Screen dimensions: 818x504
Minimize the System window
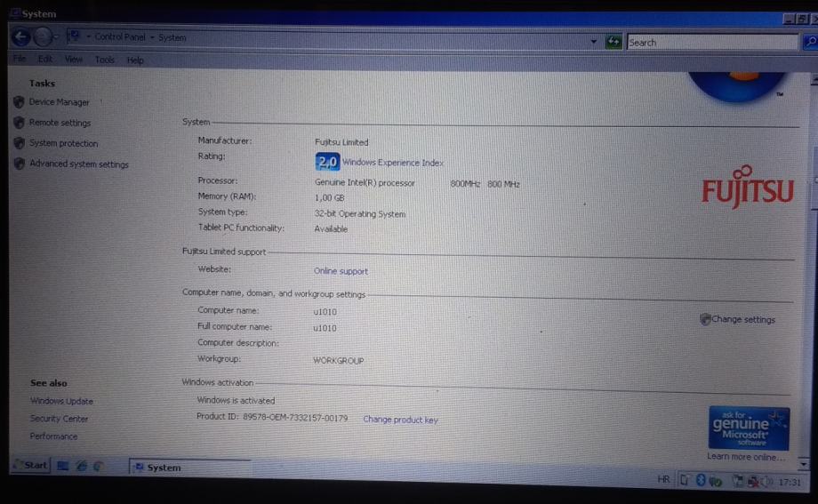pos(789,19)
